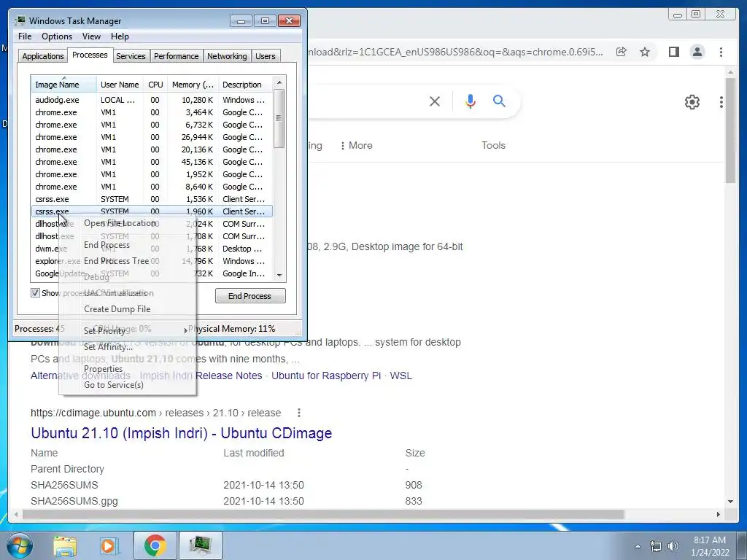
Task: Open Chrome three-dot menu in toolbar
Action: tap(721, 52)
